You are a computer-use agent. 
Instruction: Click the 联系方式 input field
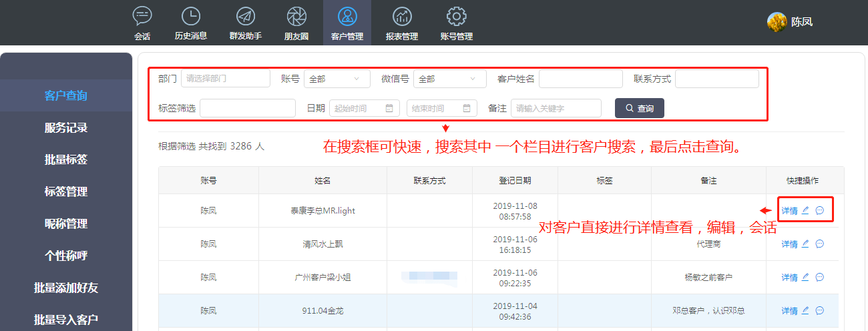click(x=717, y=79)
